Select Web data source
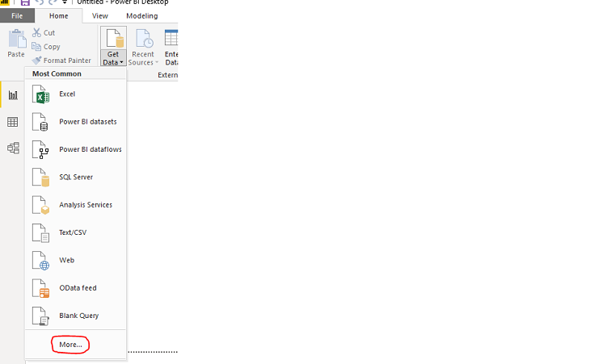Viewport: 606px width, 364px height. pyautogui.click(x=76, y=261)
